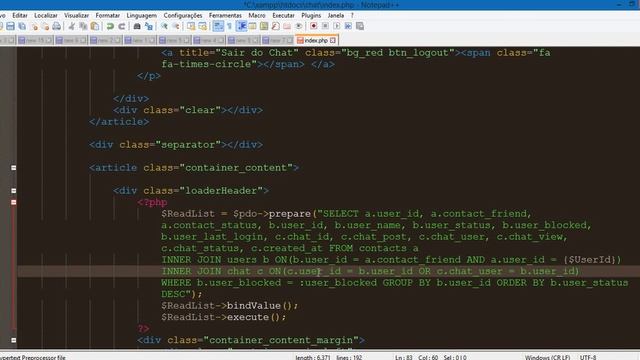Image resolution: width=640 pixels, height=360 pixels.
Task: Open the Function List panel icon
Action: [x=276, y=26]
